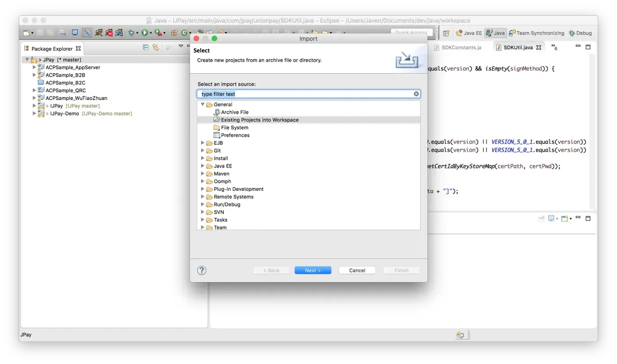Expand the Oomph import category
Viewport: 617px width, 364px height.
click(x=203, y=181)
